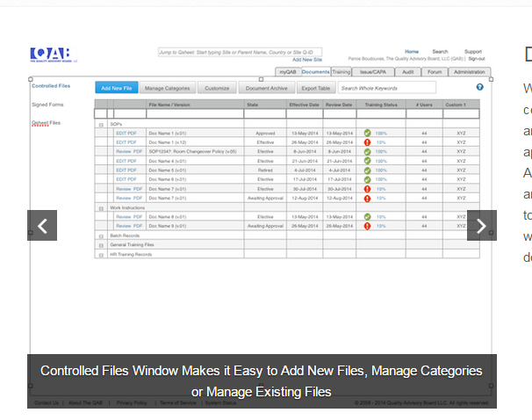
Task: Click the File Name / Version filter box
Action: pos(195,113)
